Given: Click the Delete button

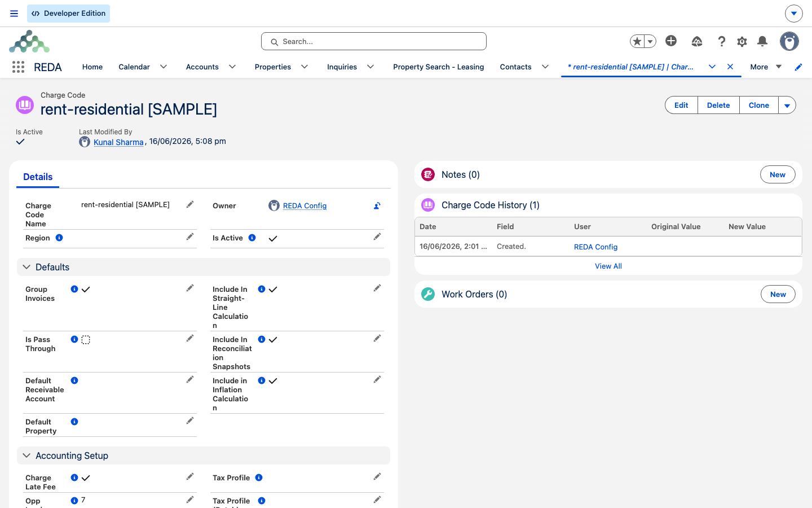Looking at the screenshot, I should pos(718,105).
